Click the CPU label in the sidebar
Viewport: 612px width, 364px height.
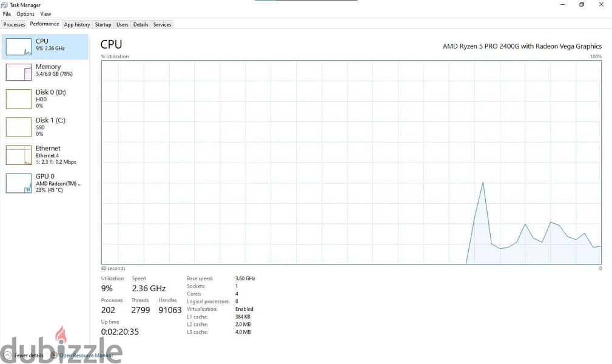pos(42,41)
